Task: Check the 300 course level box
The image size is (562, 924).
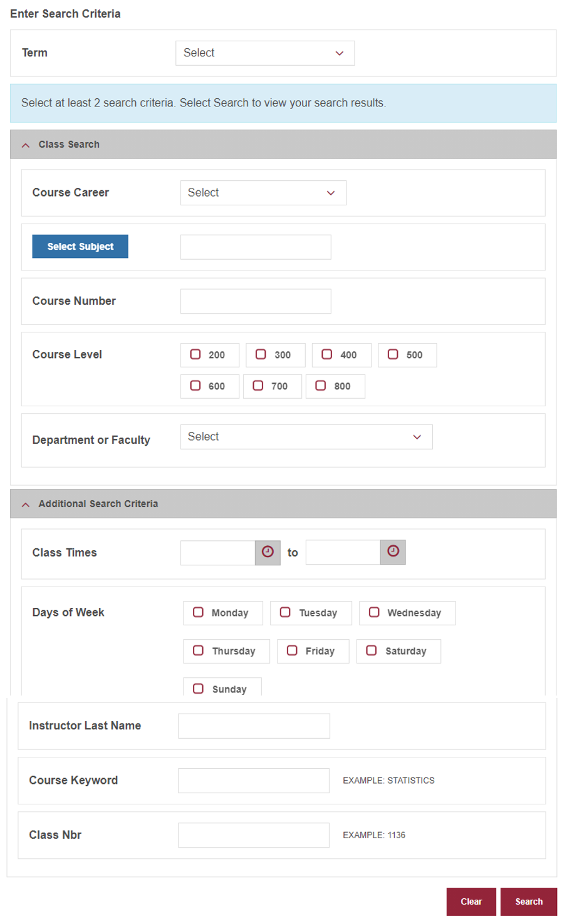Action: pyautogui.click(x=261, y=354)
